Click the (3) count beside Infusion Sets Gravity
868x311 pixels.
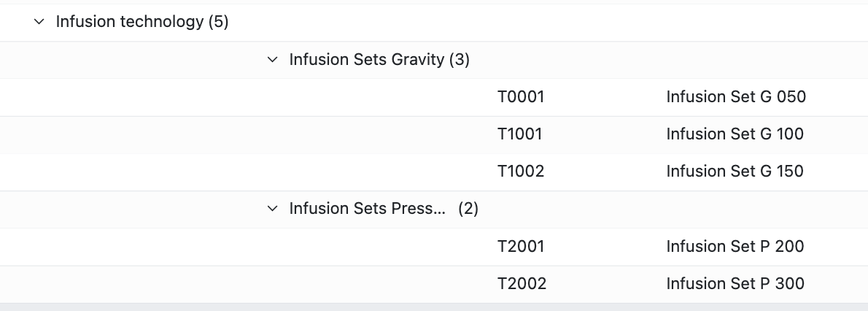click(x=460, y=59)
